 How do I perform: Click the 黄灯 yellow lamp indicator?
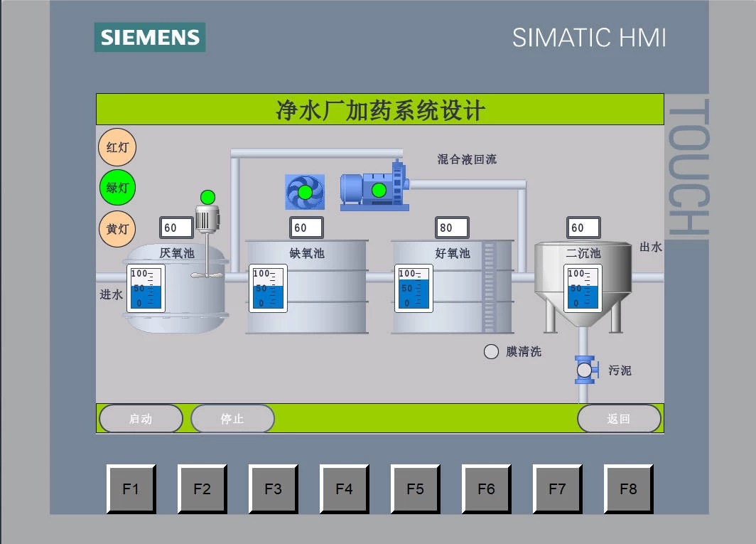pyautogui.click(x=117, y=229)
